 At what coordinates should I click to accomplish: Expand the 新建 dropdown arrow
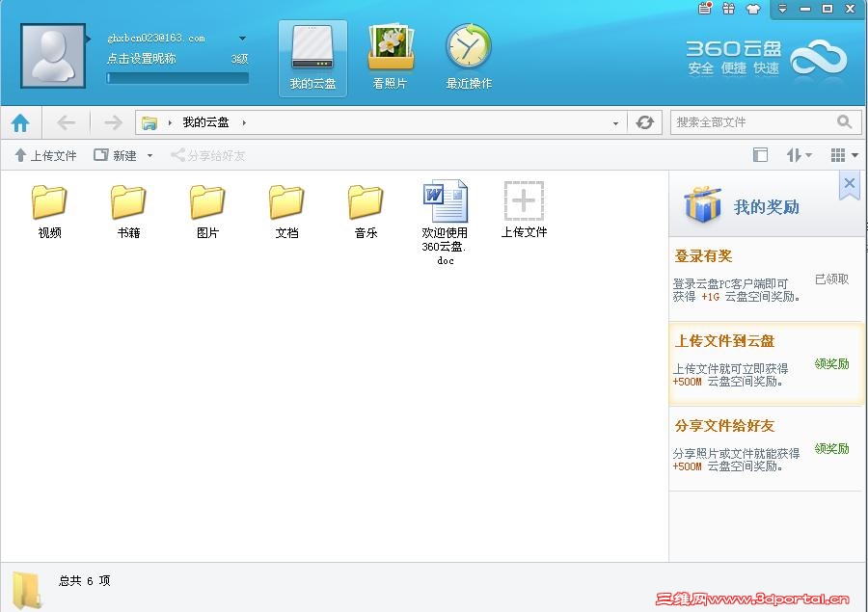pos(149,156)
